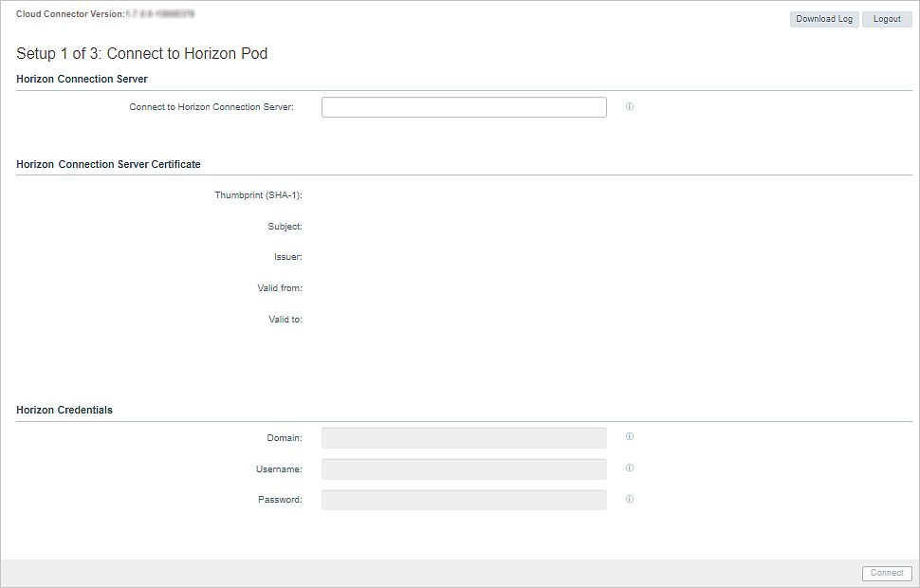Click the 'Username:' label
Screen dimensions: 920x588
pyautogui.click(x=279, y=469)
